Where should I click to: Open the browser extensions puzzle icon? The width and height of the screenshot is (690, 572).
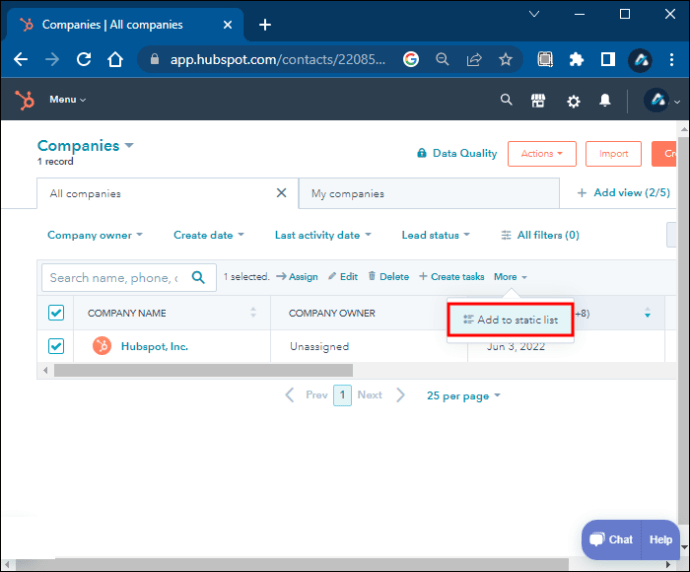(576, 59)
